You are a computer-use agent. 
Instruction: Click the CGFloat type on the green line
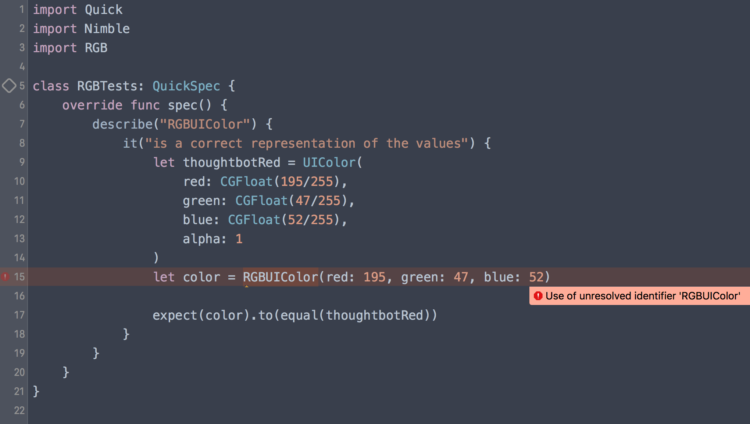(261, 201)
